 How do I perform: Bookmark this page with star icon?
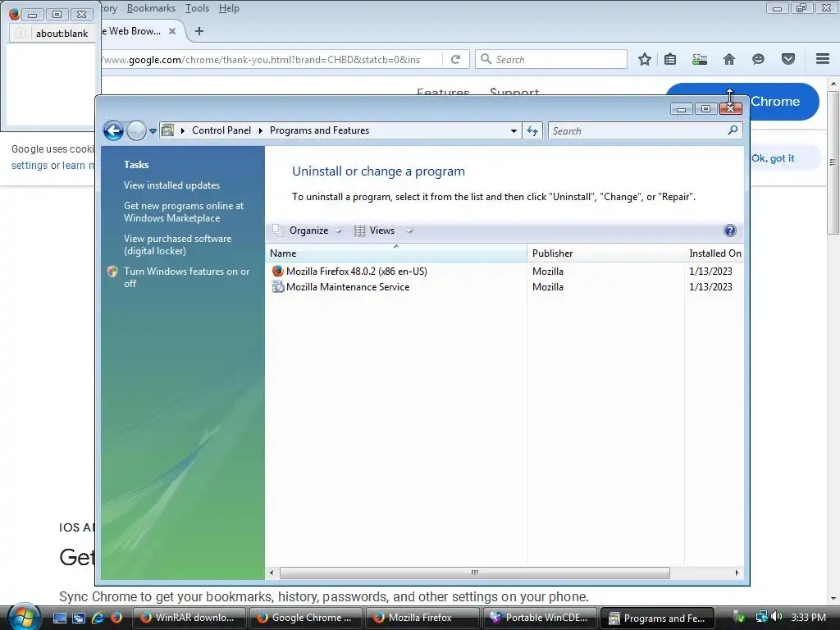tap(645, 59)
